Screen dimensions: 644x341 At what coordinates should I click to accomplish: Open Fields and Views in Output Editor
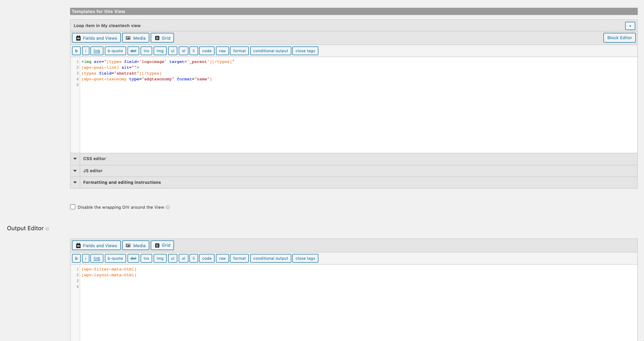pos(96,246)
